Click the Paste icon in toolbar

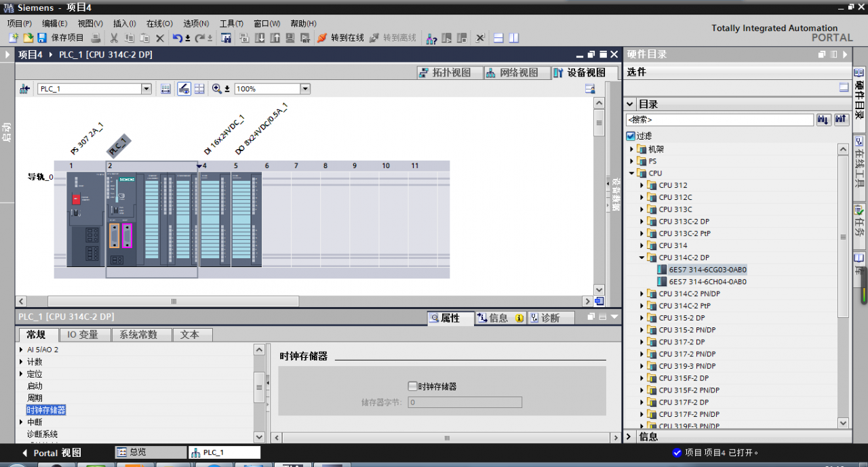[145, 38]
